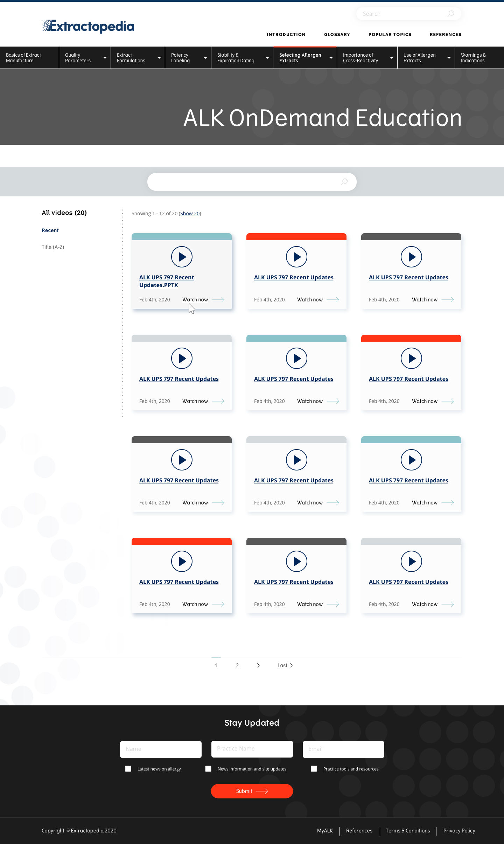This screenshot has height=844, width=504.
Task: Open ALK UPS 797 Recent Updates.PPTX title link
Action: (x=167, y=281)
